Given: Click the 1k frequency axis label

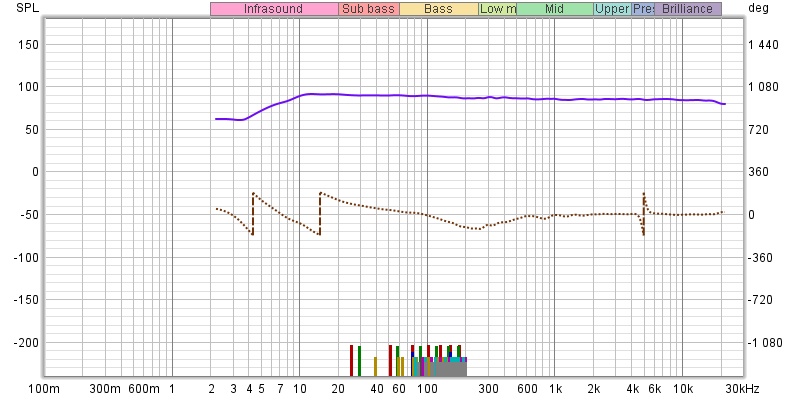Looking at the screenshot, I should 555,389.
